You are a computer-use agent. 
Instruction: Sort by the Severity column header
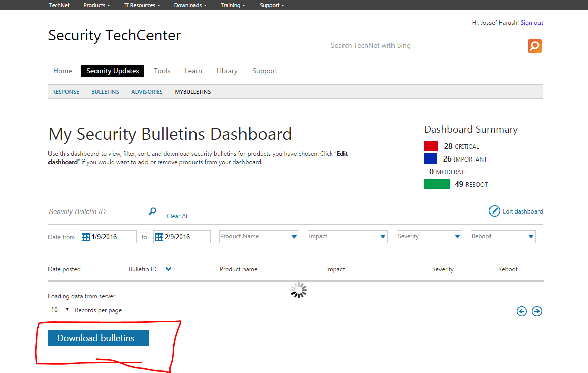[x=443, y=269]
